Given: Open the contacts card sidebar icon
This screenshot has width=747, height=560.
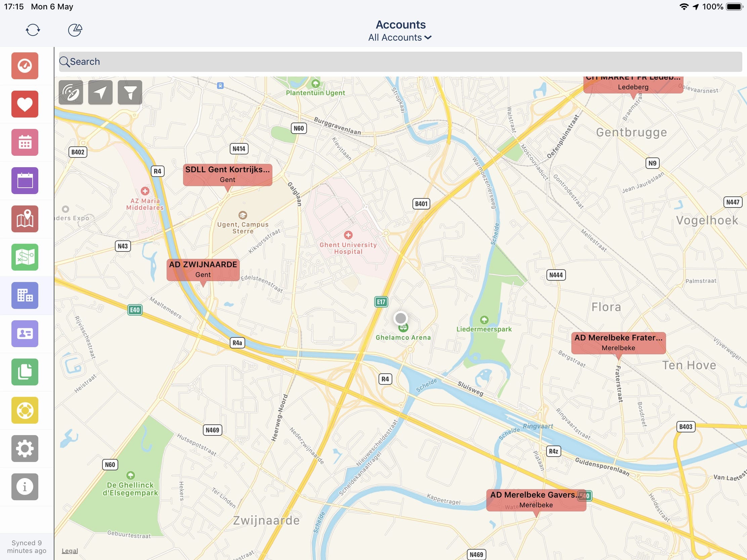Looking at the screenshot, I should tap(25, 334).
